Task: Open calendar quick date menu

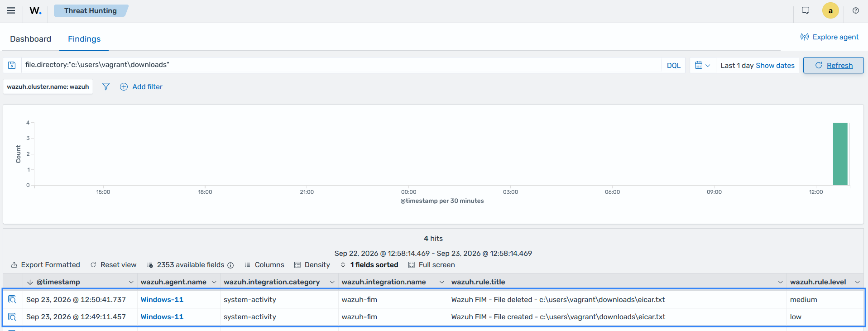Action: pos(702,65)
